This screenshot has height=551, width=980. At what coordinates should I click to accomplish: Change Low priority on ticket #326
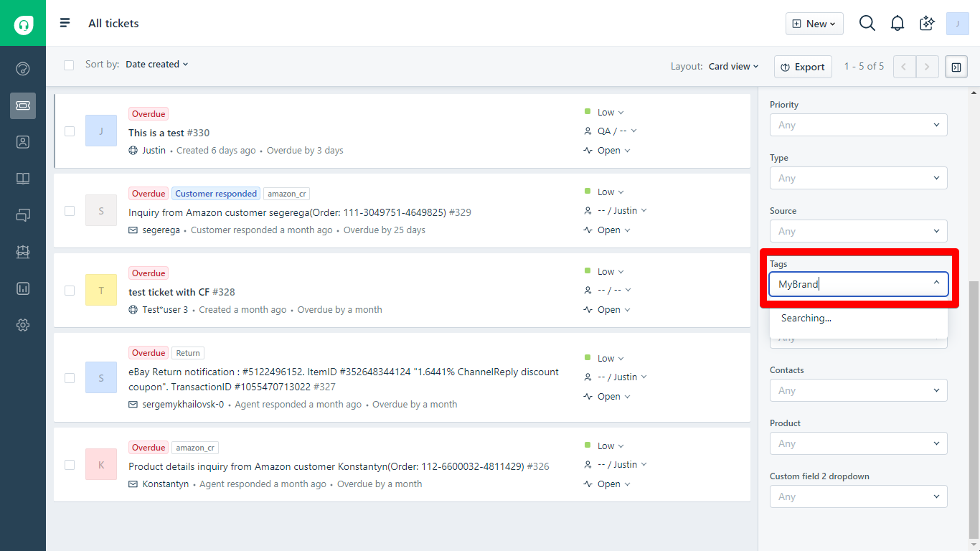pyautogui.click(x=604, y=446)
